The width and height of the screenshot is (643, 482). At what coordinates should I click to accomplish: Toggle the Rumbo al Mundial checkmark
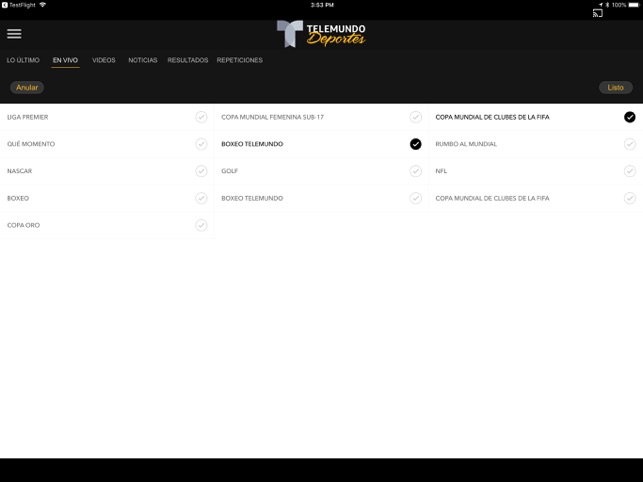(x=629, y=144)
